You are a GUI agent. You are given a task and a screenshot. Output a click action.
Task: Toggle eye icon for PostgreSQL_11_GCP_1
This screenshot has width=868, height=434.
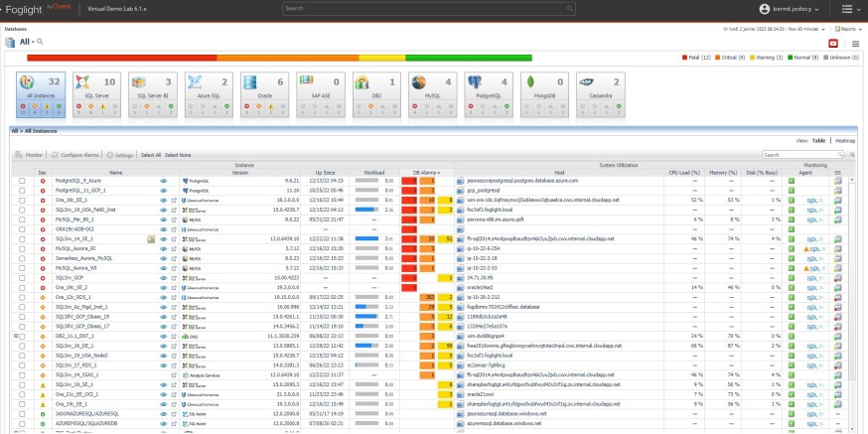point(163,191)
